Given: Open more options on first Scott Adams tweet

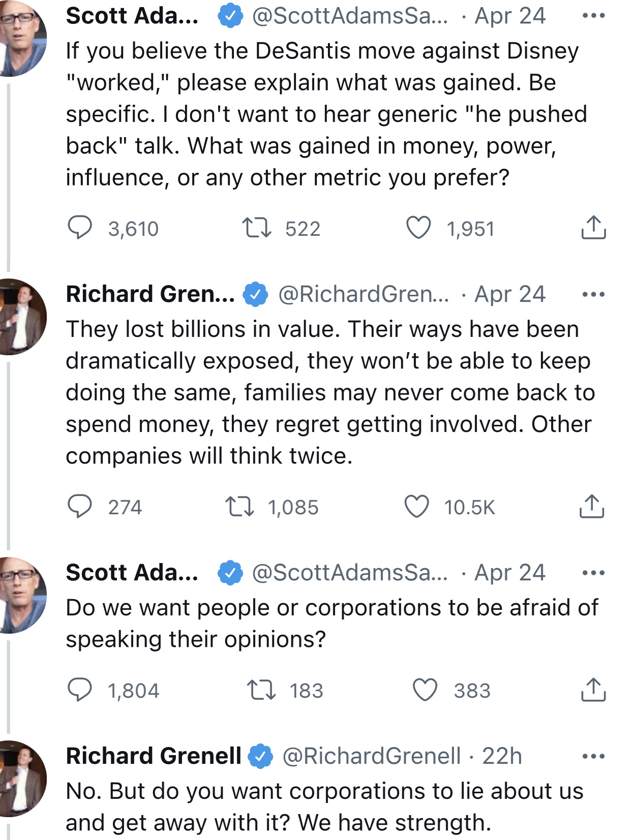Looking at the screenshot, I should [593, 16].
